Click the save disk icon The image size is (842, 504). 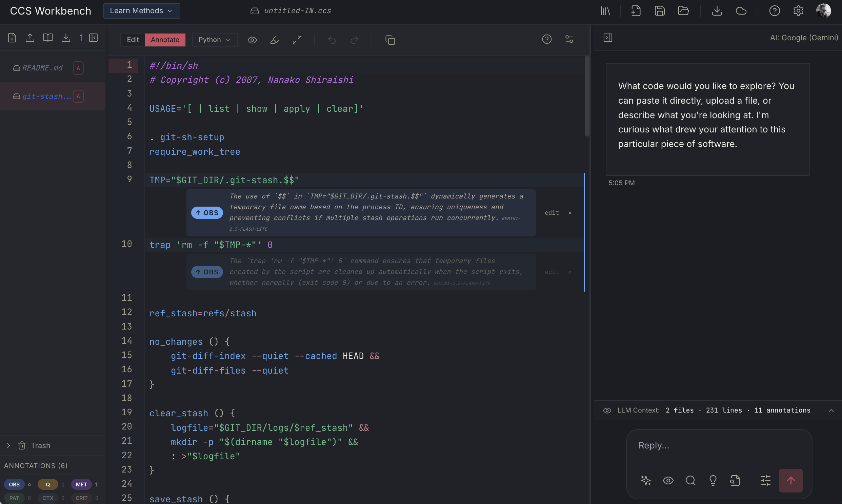(660, 11)
